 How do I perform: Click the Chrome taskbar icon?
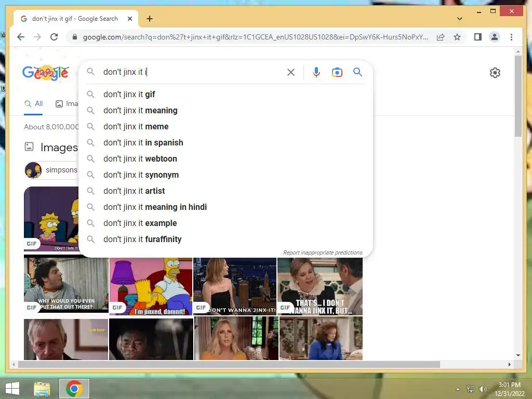(x=74, y=389)
